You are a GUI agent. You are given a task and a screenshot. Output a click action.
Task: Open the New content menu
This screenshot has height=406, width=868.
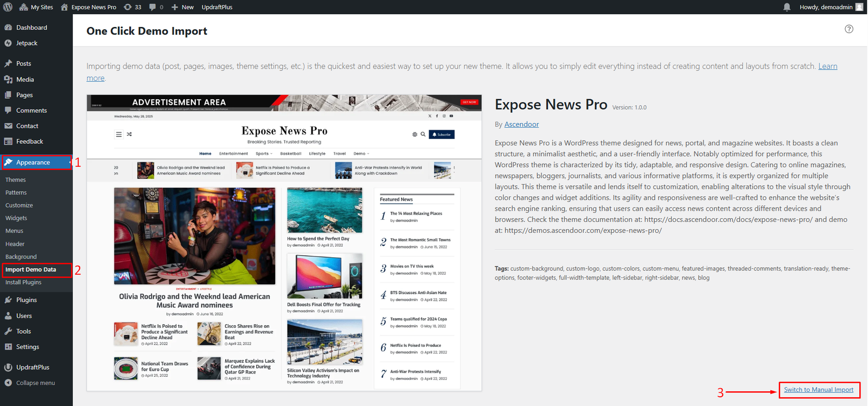point(182,7)
